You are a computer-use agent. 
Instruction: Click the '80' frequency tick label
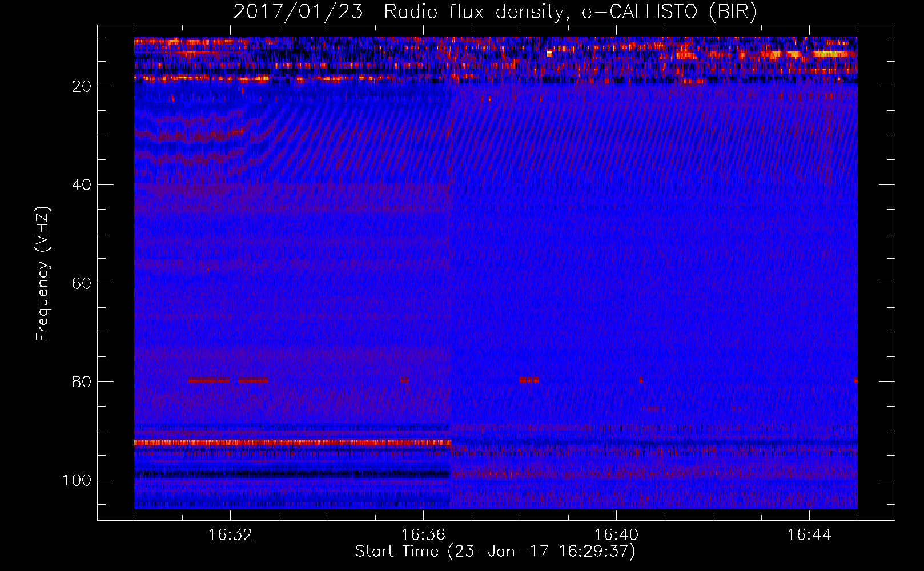pos(82,382)
